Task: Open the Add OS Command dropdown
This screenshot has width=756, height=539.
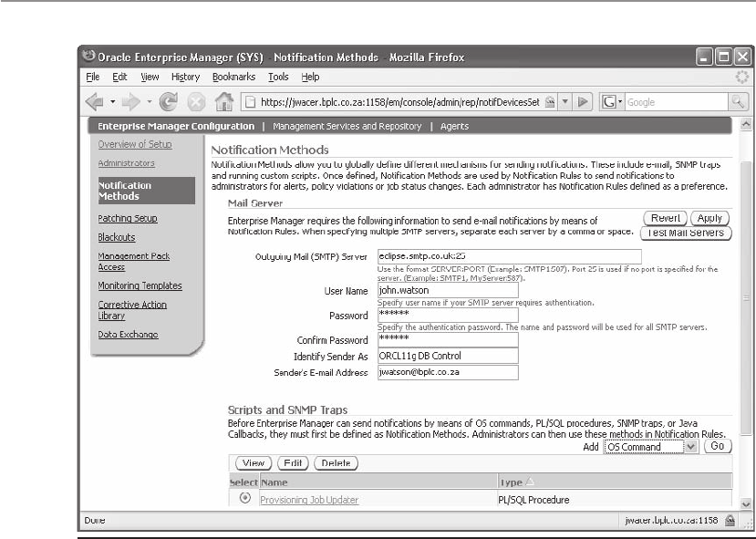Action: (650, 447)
